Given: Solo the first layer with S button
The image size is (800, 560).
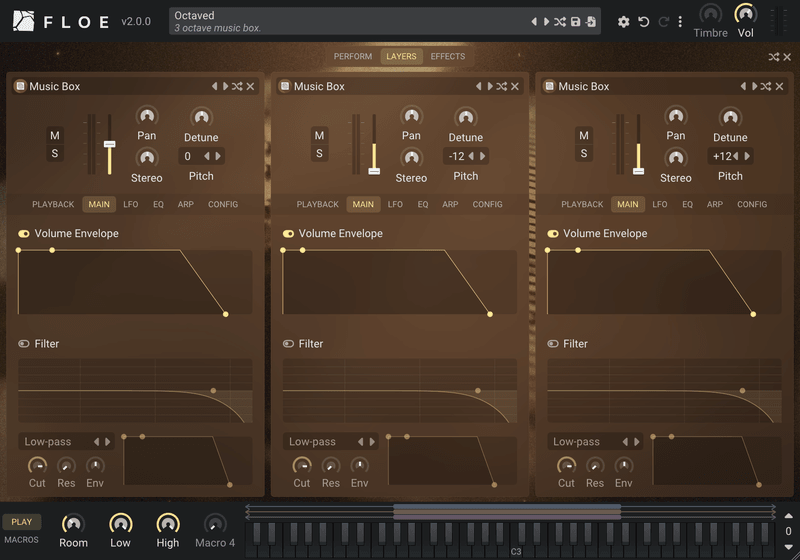Looking at the screenshot, I should pyautogui.click(x=55, y=153).
